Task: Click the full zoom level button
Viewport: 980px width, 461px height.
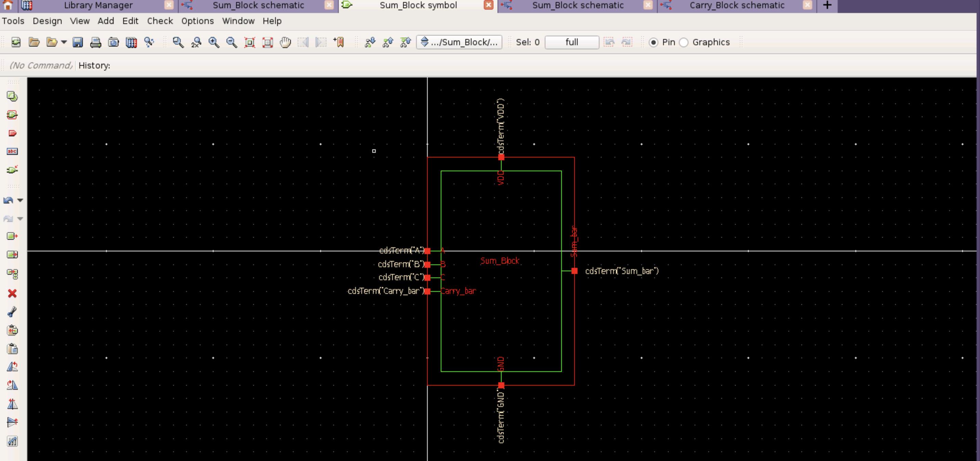Action: pyautogui.click(x=572, y=42)
